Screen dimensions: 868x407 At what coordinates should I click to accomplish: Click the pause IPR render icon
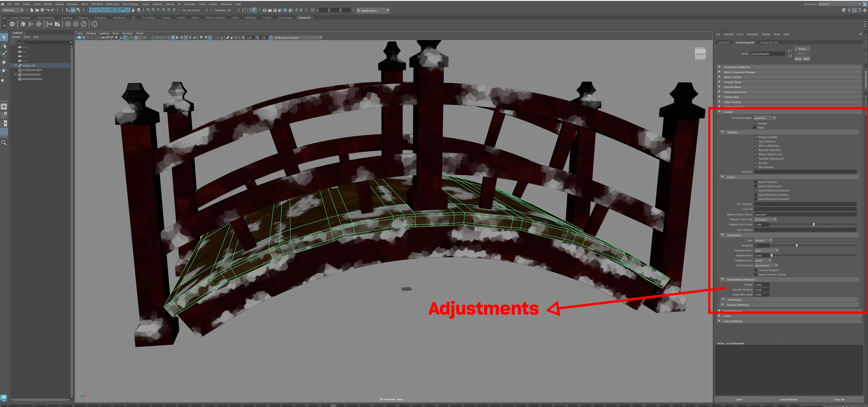pyautogui.click(x=301, y=10)
